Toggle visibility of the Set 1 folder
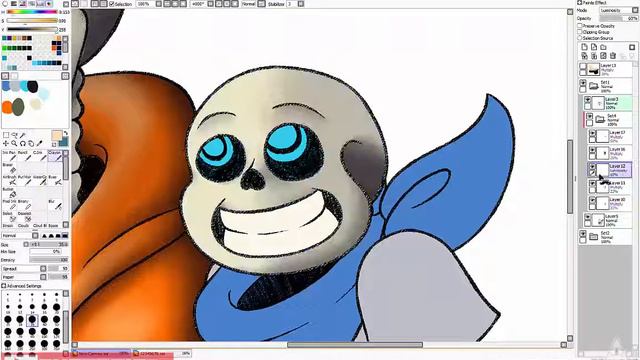 583,83
